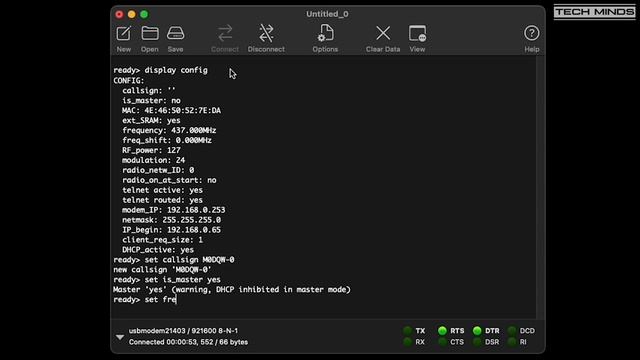Open the Options settings icon
640x360 pixels.
pyautogui.click(x=325, y=33)
